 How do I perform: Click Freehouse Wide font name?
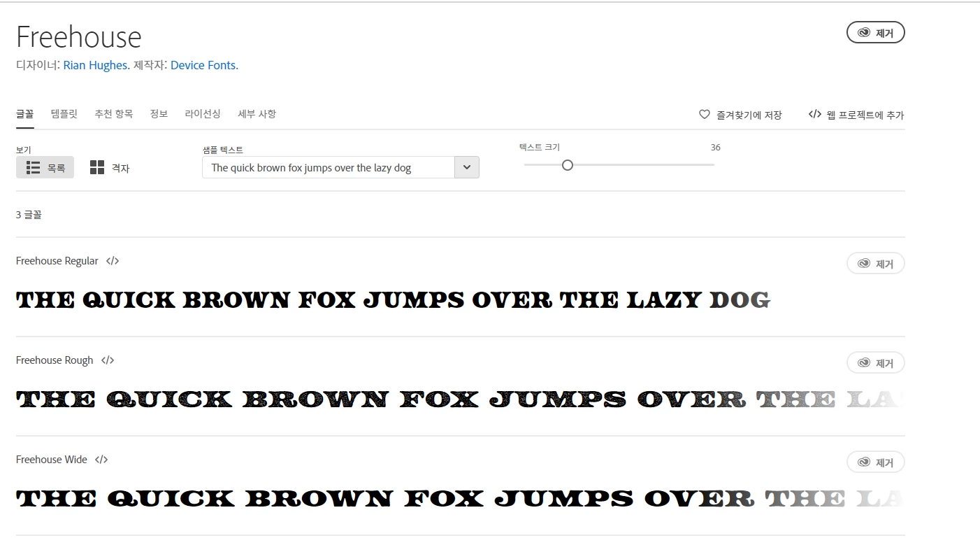point(52,460)
